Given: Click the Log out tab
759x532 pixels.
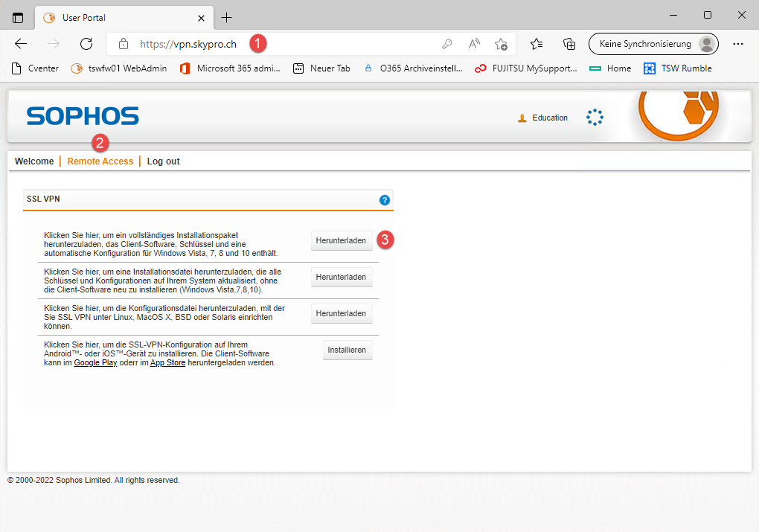Looking at the screenshot, I should pos(163,161).
